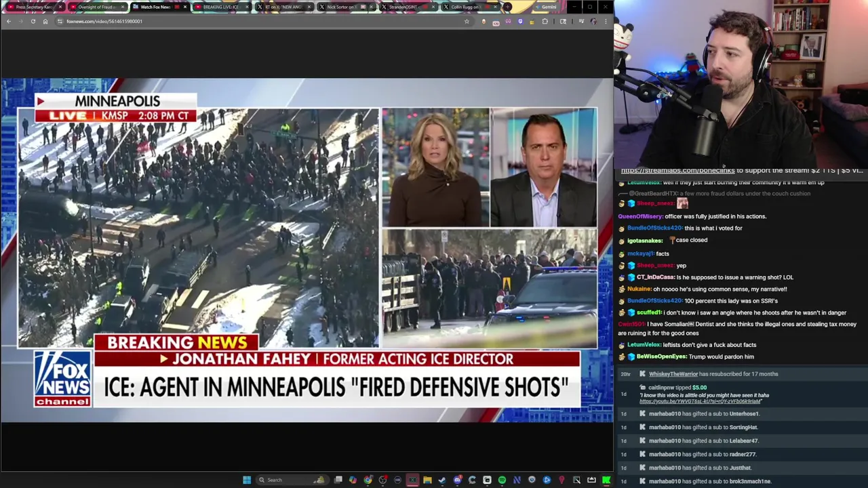Open a new browser tab
868x488 pixels.
(507, 7)
